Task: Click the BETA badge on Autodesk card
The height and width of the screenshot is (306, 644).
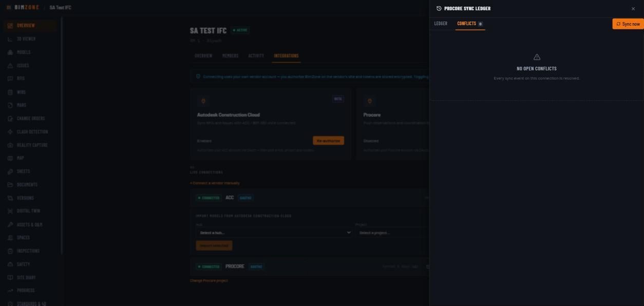Action: [x=338, y=99]
